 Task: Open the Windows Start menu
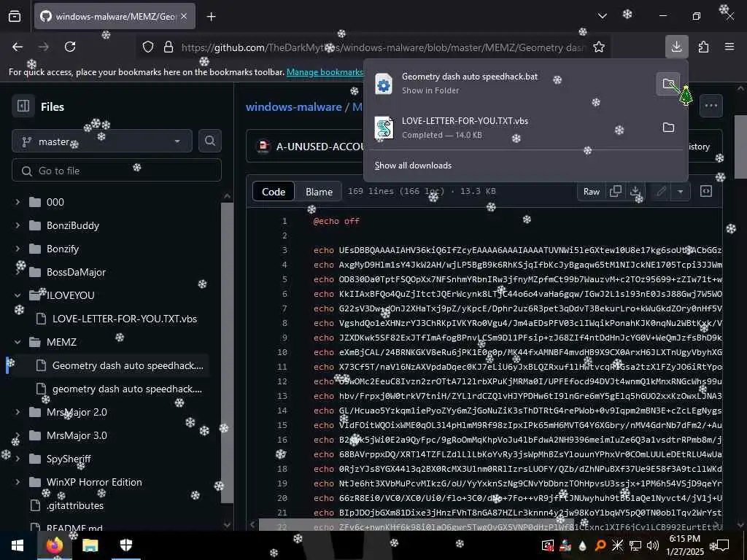pos(18,545)
